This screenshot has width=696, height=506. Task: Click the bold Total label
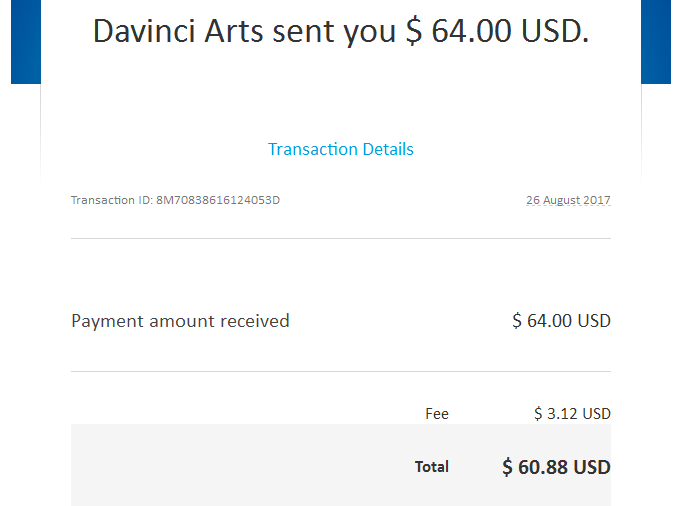point(432,467)
